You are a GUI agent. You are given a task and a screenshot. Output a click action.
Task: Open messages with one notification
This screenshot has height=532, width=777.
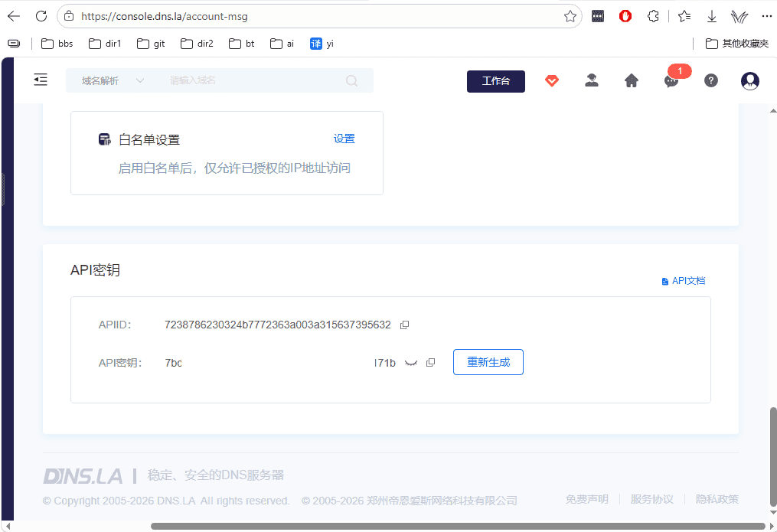671,80
